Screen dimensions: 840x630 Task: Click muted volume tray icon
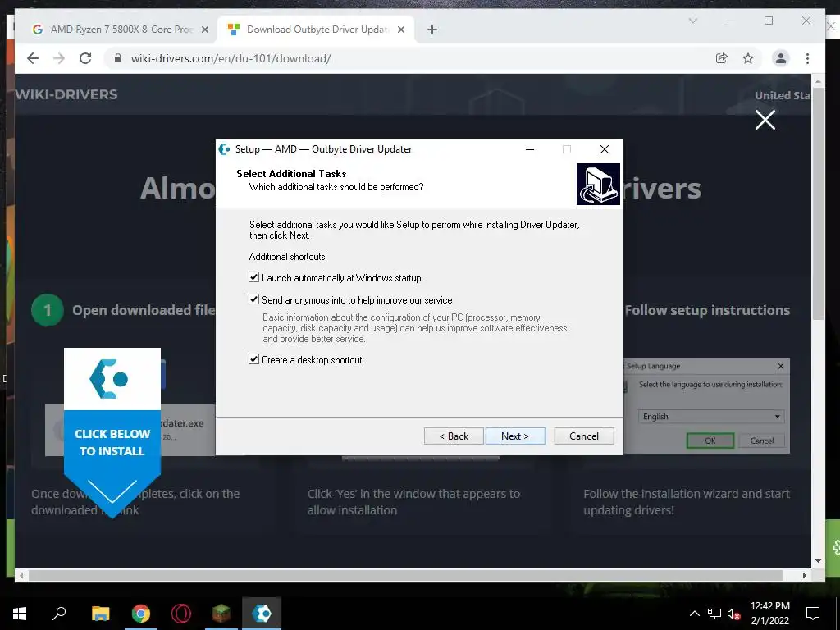[734, 614]
